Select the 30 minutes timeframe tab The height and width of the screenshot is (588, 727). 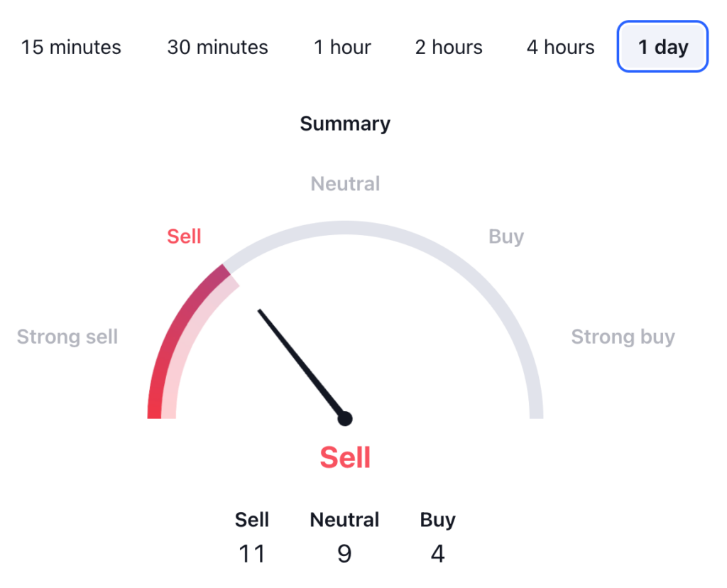[x=217, y=48]
